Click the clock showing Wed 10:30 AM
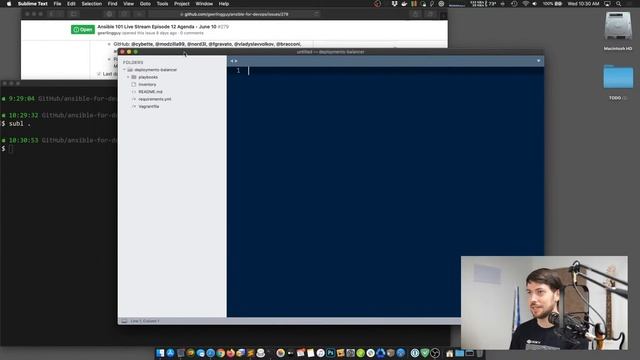The height and width of the screenshot is (360, 640). click(x=584, y=4)
